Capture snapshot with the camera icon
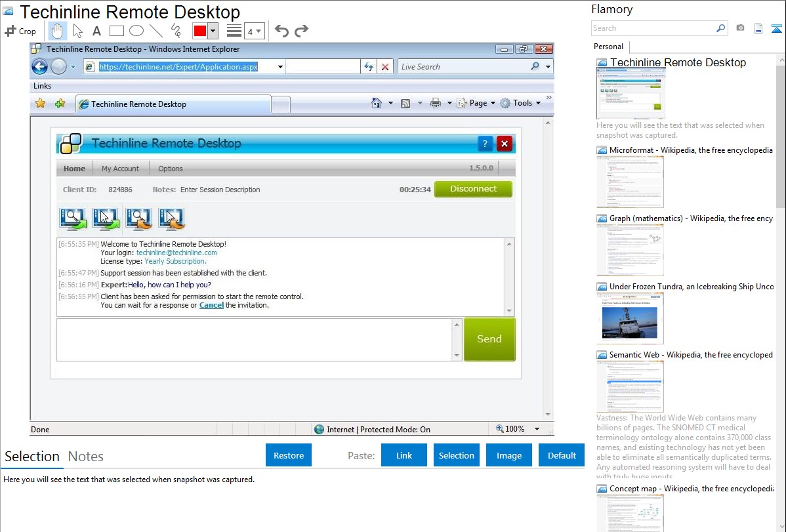This screenshot has height=532, width=786. pyautogui.click(x=740, y=28)
